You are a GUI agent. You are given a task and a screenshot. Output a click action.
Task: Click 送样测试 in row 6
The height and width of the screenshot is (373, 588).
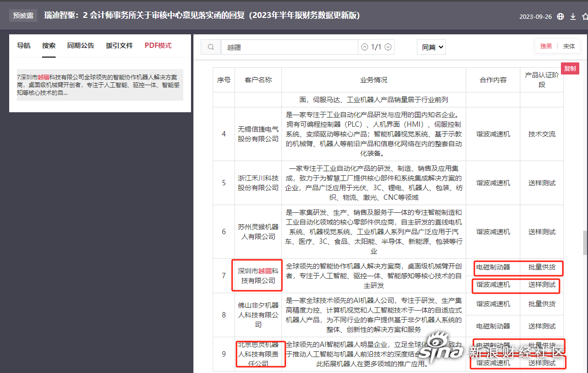tap(542, 232)
